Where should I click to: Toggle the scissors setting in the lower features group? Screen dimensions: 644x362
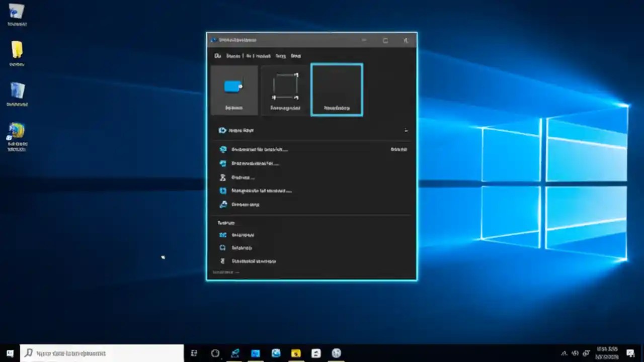pyautogui.click(x=223, y=261)
